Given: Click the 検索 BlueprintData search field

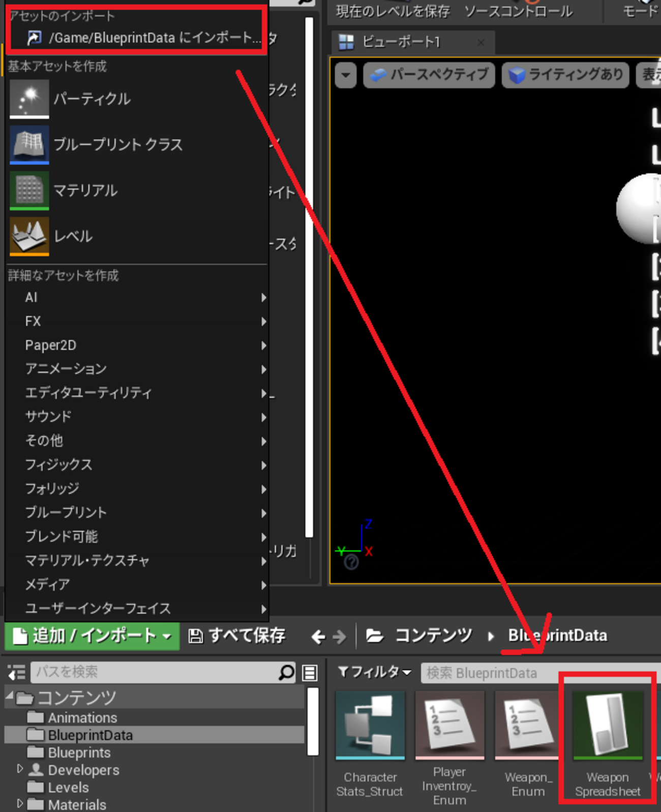Looking at the screenshot, I should [541, 673].
